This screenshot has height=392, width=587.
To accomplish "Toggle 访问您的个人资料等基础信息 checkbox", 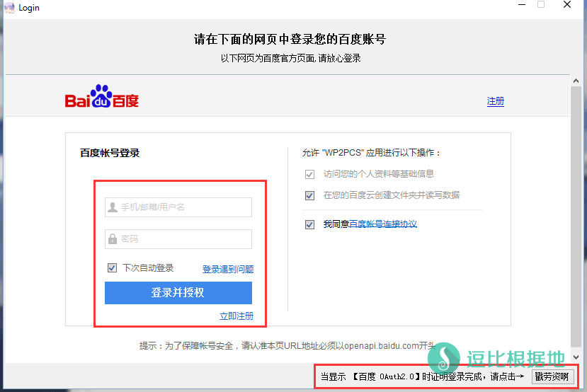I will (309, 174).
